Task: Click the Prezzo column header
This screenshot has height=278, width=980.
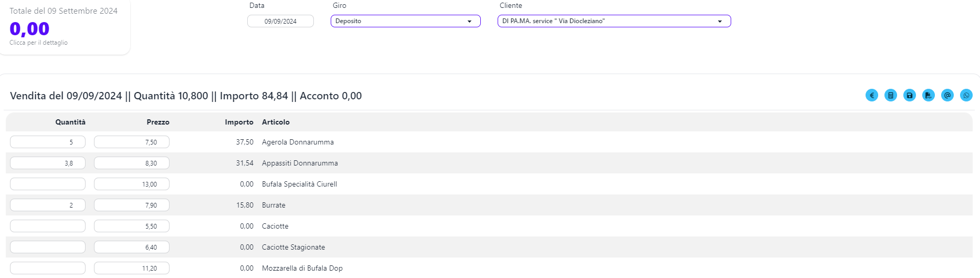Action: [x=157, y=122]
